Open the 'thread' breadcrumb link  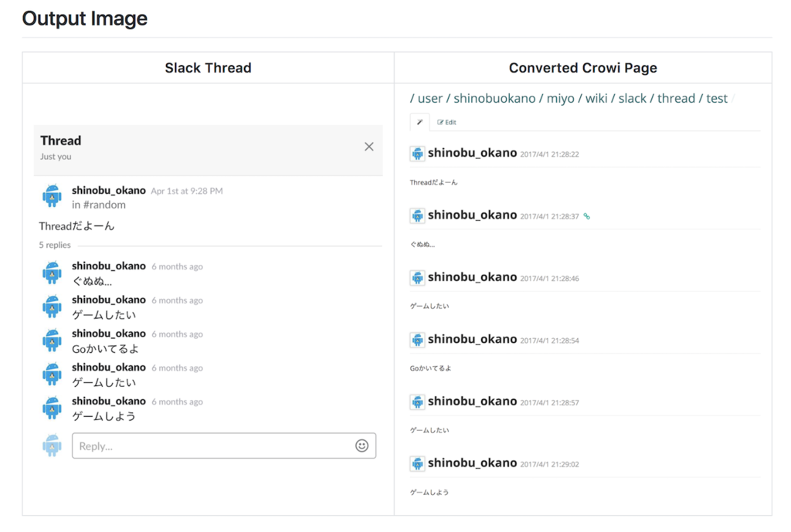(676, 98)
